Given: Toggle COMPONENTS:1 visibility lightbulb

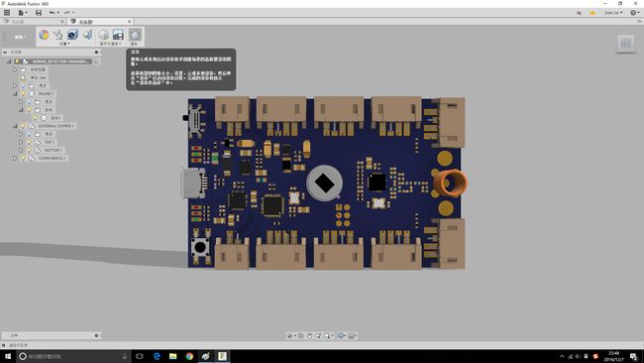Looking at the screenshot, I should pyautogui.click(x=23, y=159).
